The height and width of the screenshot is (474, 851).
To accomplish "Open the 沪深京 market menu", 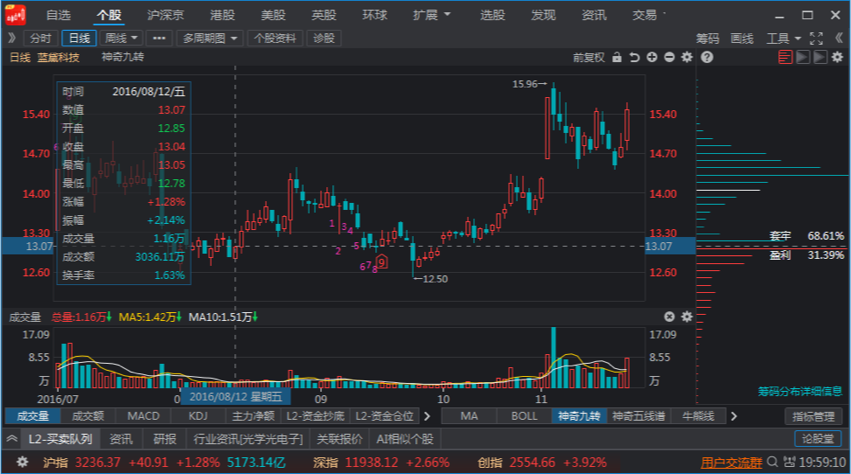I will click(165, 15).
